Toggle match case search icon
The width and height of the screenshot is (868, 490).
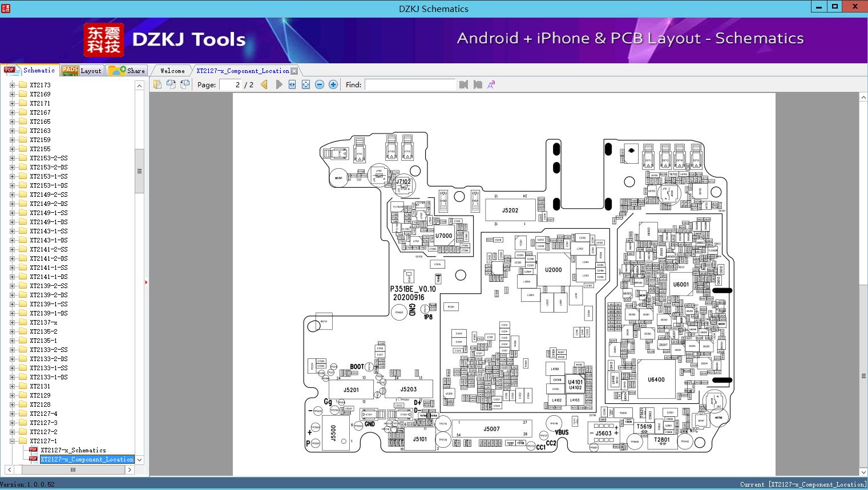(x=491, y=84)
